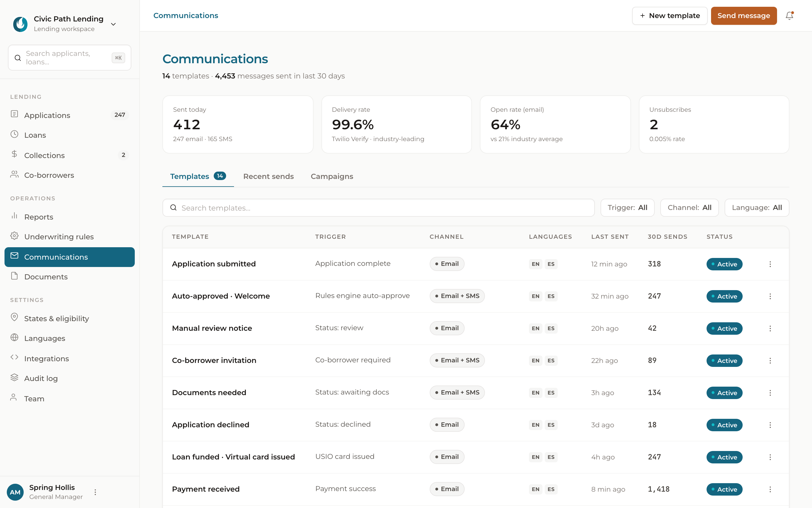Switch to the Recent sends tab
Screen dimensions: 812x508
[x=268, y=176]
